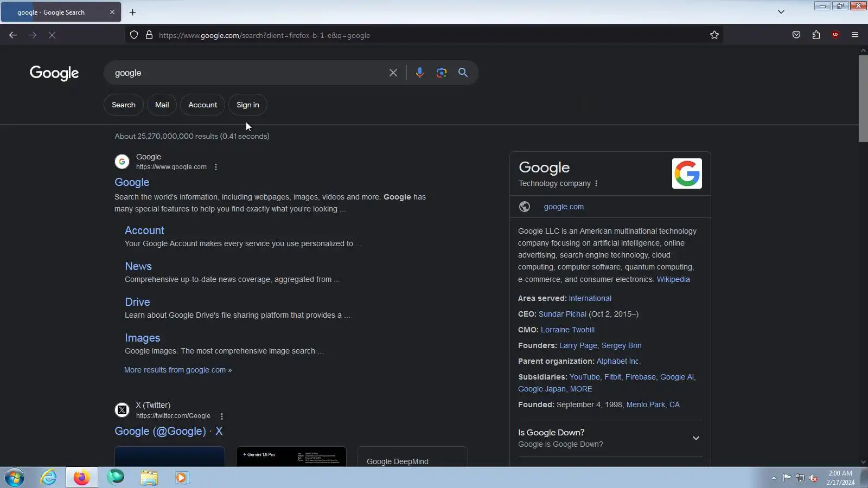Click the MORE subsidiaries link
868x488 pixels.
(581, 389)
